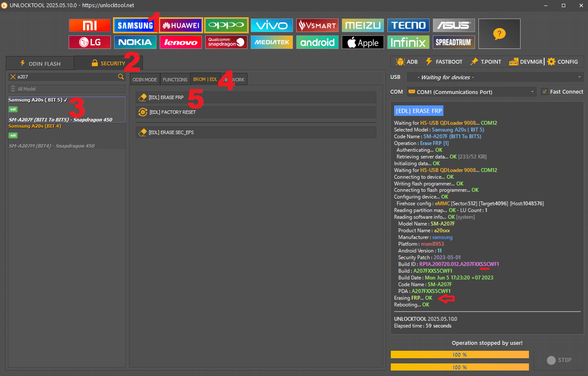Open the Qualcomm Snapdragon brand section
This screenshot has height=376, width=588.
click(226, 42)
